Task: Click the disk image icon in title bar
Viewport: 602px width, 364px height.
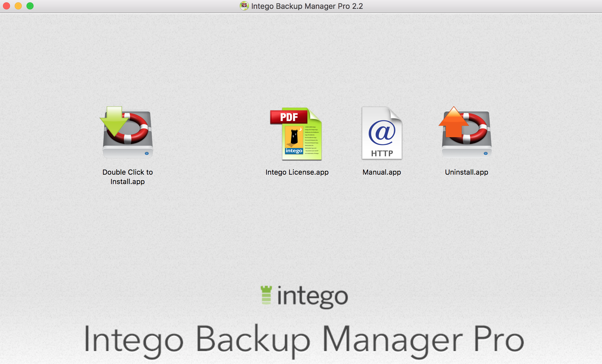Action: pyautogui.click(x=244, y=6)
